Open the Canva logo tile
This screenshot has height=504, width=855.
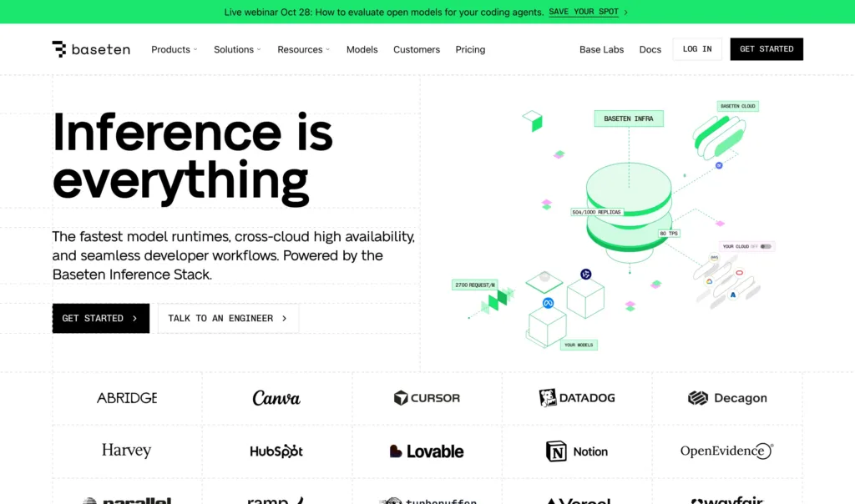point(276,398)
